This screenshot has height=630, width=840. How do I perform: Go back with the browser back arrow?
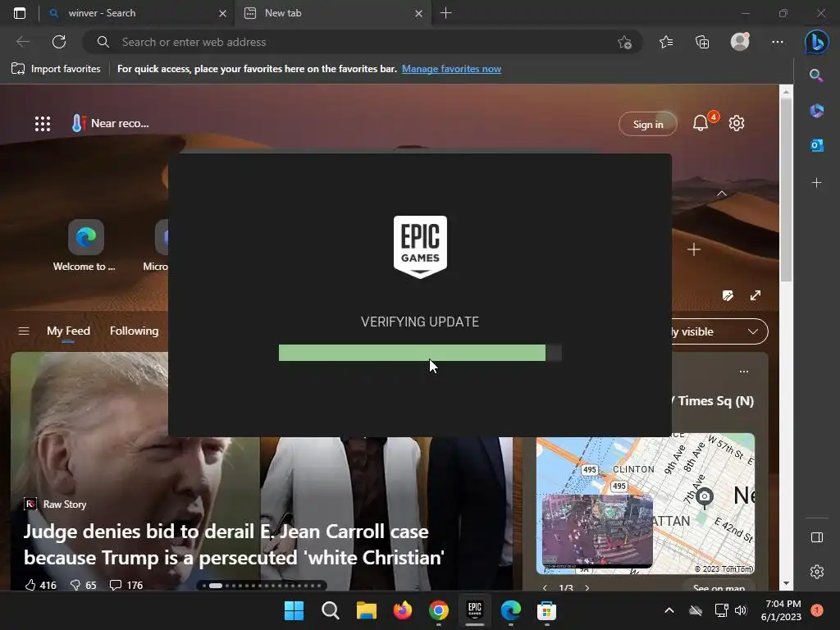[x=22, y=42]
